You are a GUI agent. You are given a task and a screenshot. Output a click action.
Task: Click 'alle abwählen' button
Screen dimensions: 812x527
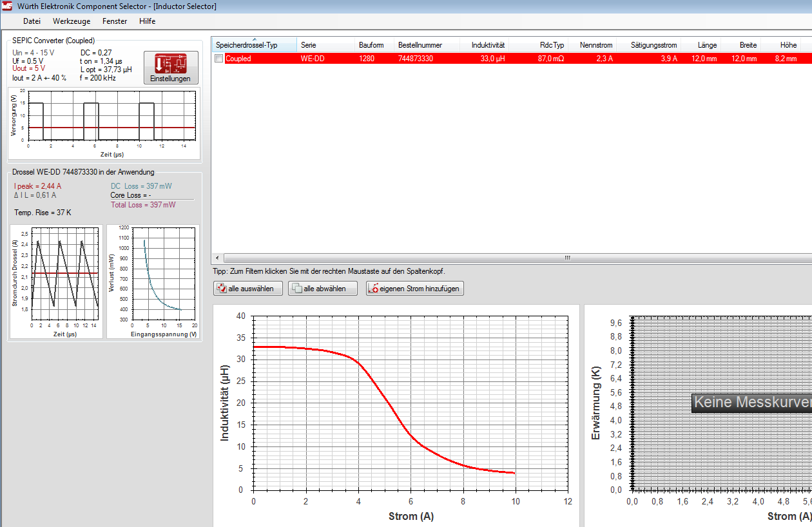coord(323,289)
